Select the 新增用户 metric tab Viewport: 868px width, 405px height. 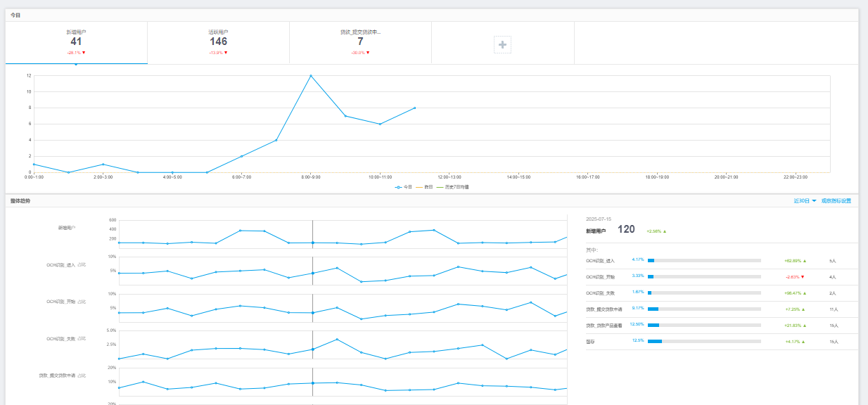point(76,42)
